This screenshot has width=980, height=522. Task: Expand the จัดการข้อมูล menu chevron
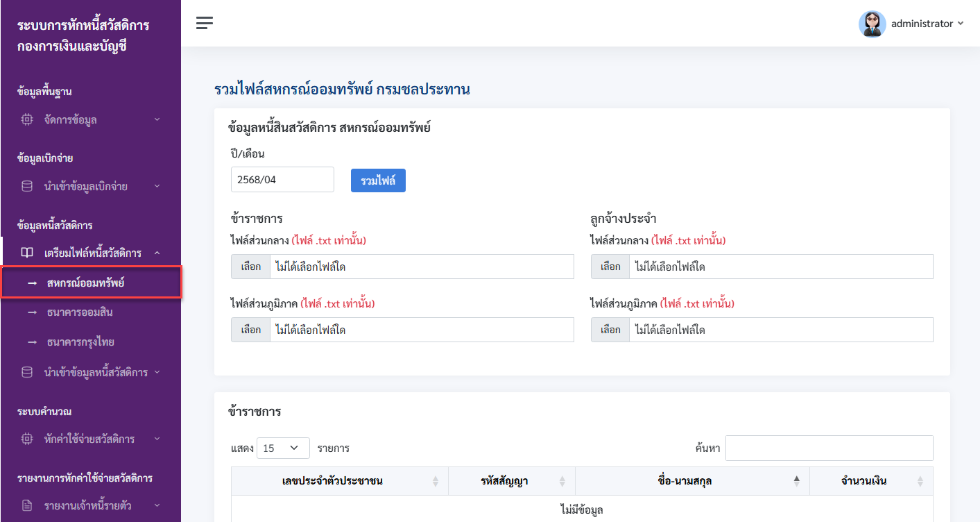[x=157, y=119]
